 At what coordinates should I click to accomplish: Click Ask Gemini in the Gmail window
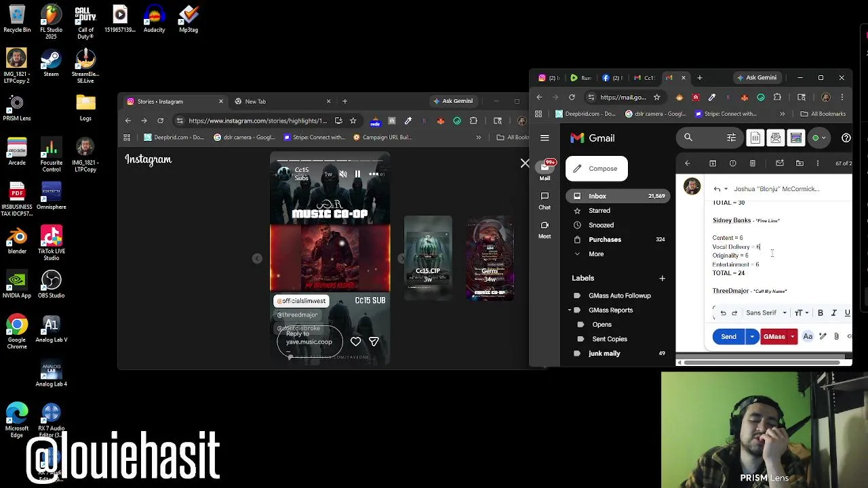pyautogui.click(x=757, y=78)
